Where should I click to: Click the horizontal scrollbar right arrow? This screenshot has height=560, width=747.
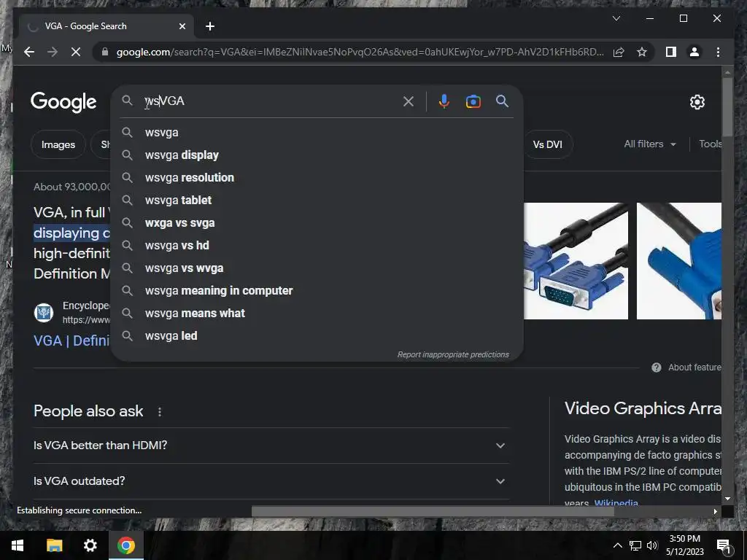coord(715,511)
